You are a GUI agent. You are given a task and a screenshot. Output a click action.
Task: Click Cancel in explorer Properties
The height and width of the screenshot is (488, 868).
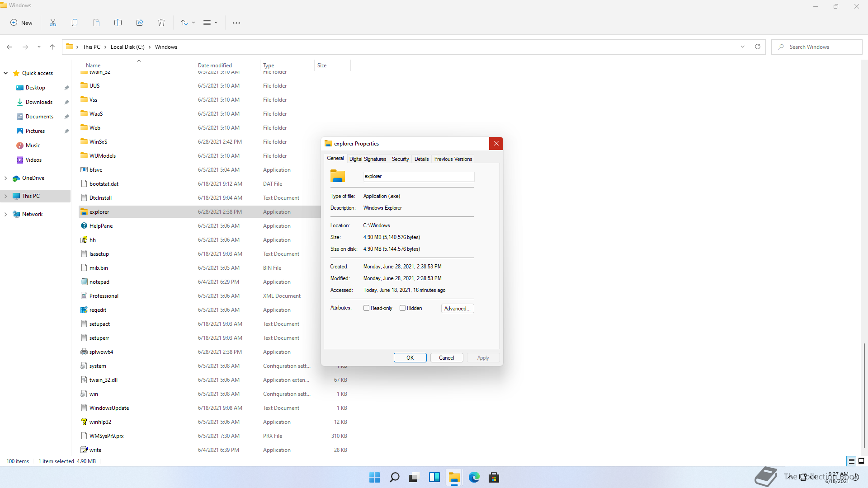pyautogui.click(x=447, y=358)
